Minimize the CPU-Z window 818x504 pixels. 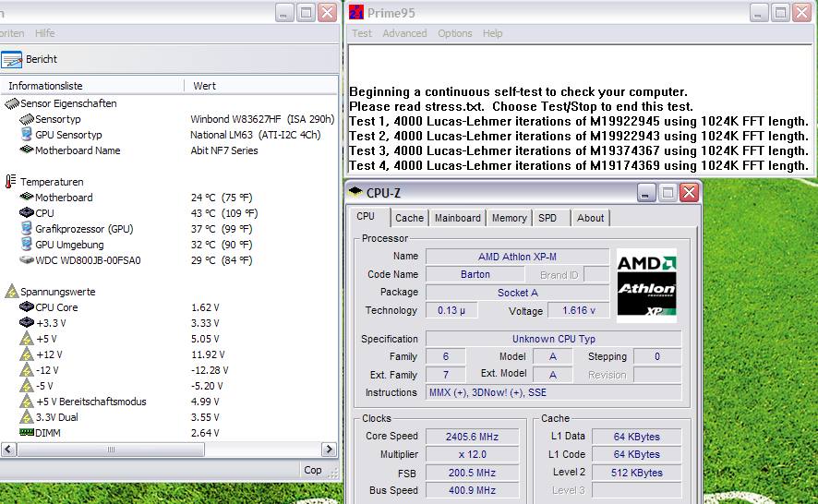(x=645, y=193)
